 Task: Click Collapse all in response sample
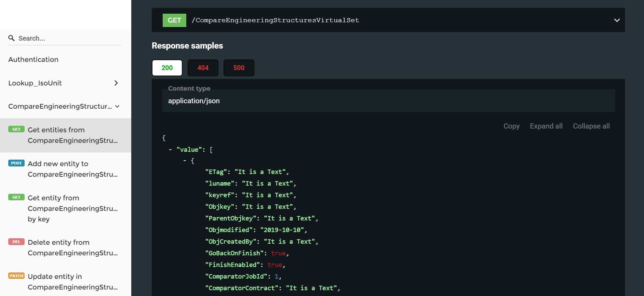pyautogui.click(x=591, y=126)
